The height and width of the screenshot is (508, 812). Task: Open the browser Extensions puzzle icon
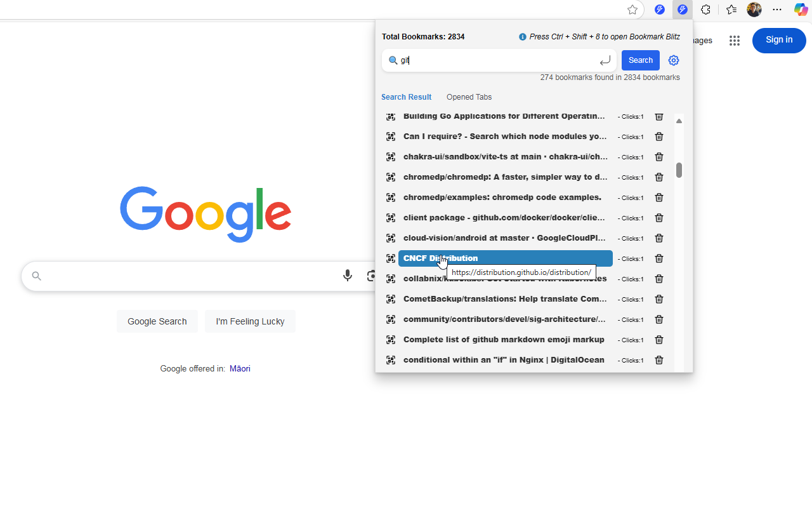click(705, 10)
